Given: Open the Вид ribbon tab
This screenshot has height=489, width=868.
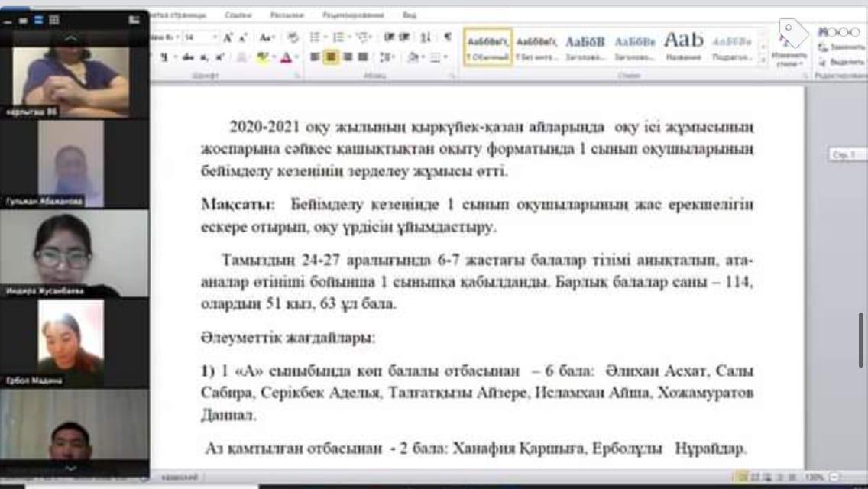Looking at the screenshot, I should coord(410,15).
